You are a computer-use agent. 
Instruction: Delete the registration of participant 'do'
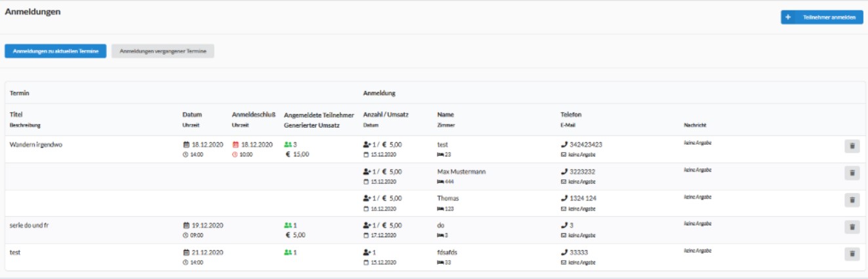click(852, 227)
